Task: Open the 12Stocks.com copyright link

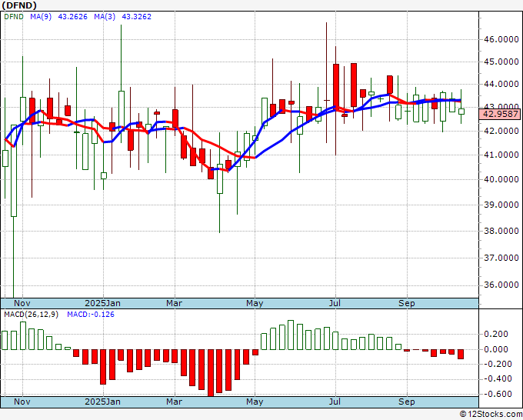Action: tap(490, 414)
